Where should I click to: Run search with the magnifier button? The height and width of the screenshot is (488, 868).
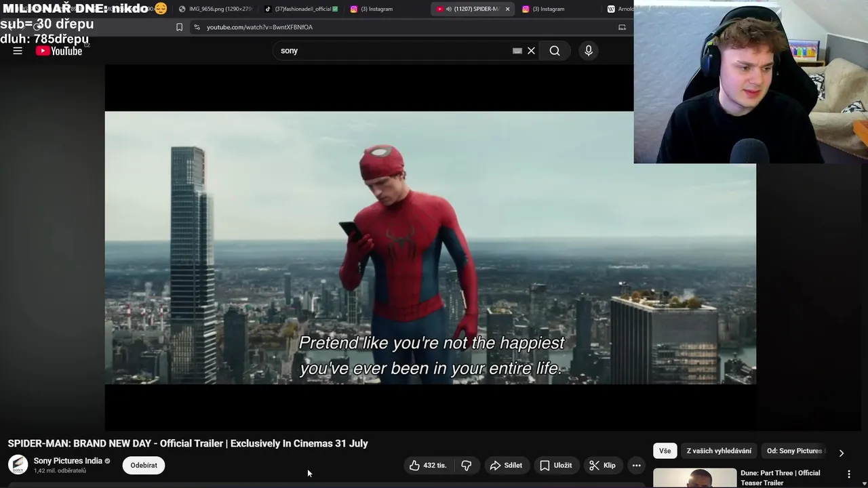[x=555, y=51]
